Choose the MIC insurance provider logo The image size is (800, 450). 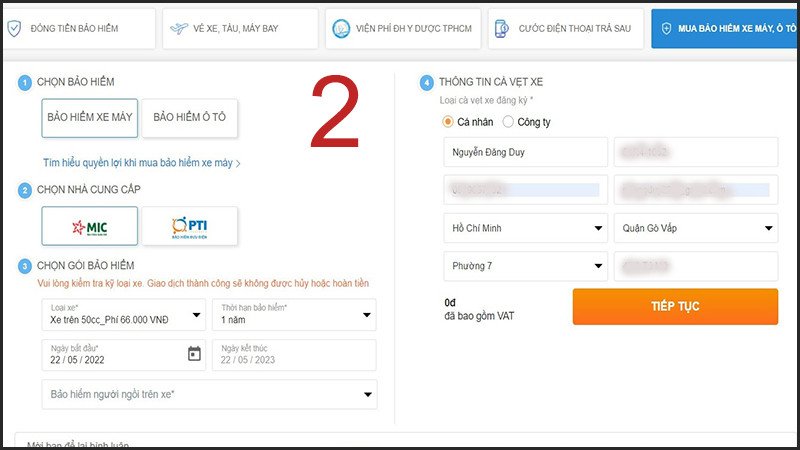click(x=89, y=226)
